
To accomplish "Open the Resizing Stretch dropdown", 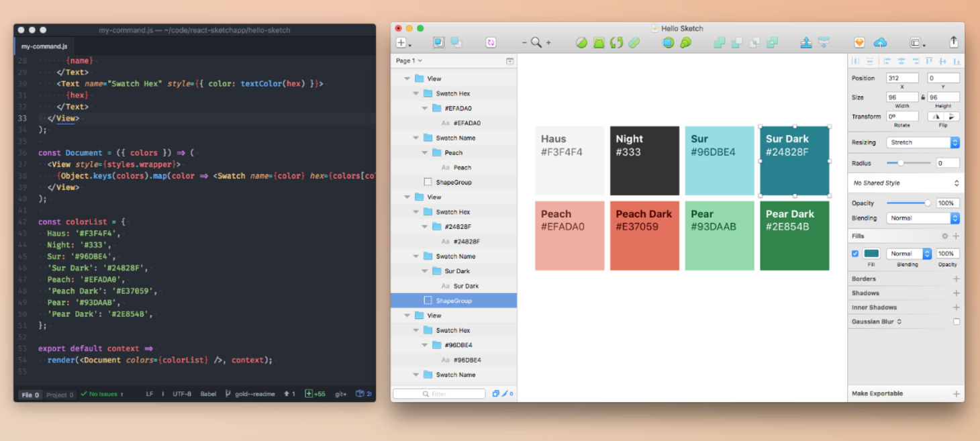I will pos(923,142).
